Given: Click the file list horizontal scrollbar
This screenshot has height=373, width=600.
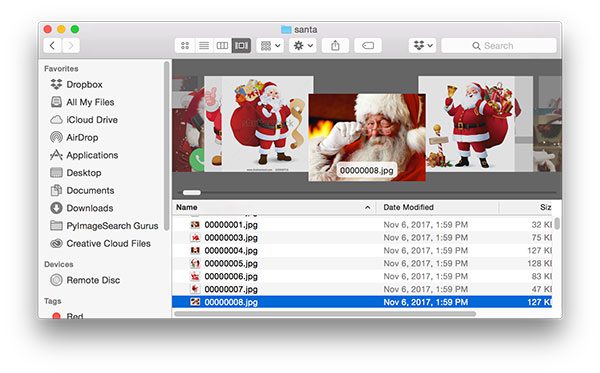Looking at the screenshot, I should [x=325, y=314].
